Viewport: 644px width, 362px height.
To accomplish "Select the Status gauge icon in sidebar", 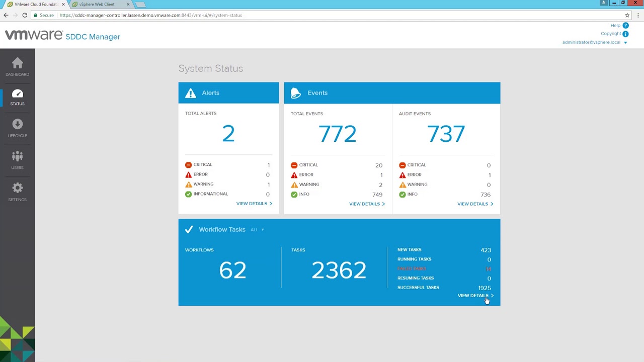I will [17, 94].
